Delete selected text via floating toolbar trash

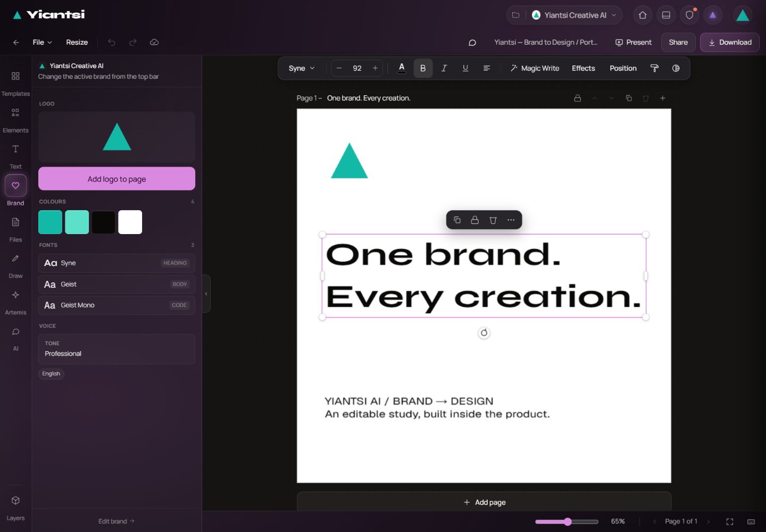493,220
